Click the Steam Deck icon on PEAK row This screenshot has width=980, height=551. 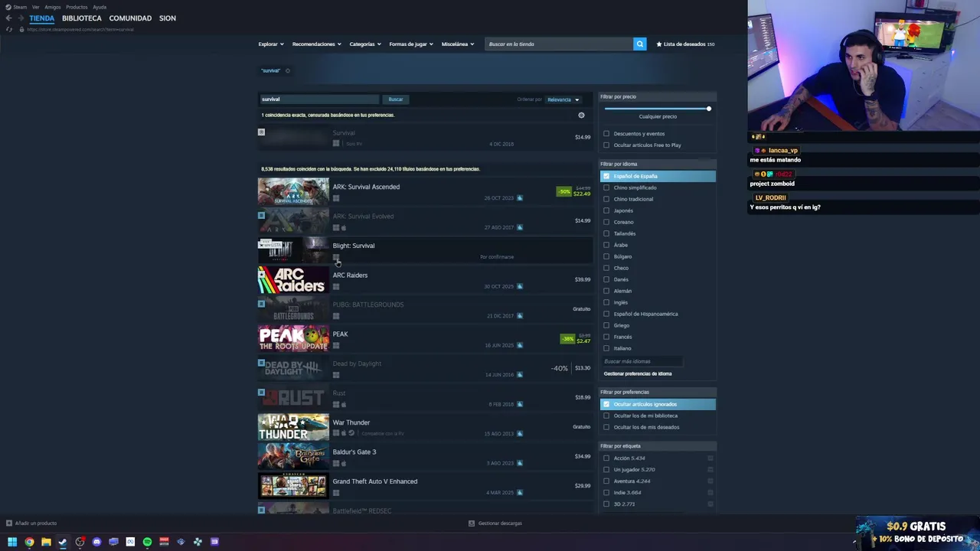coord(519,345)
